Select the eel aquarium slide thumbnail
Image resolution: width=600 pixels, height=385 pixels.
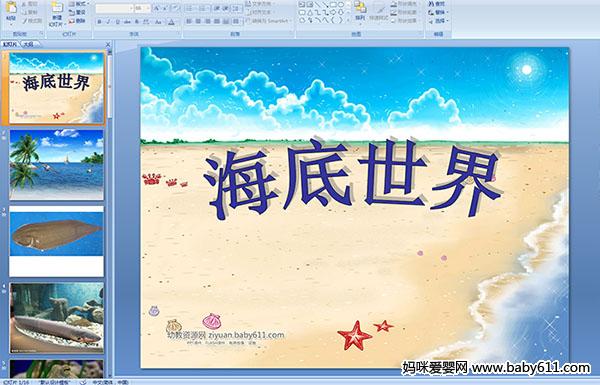57,318
